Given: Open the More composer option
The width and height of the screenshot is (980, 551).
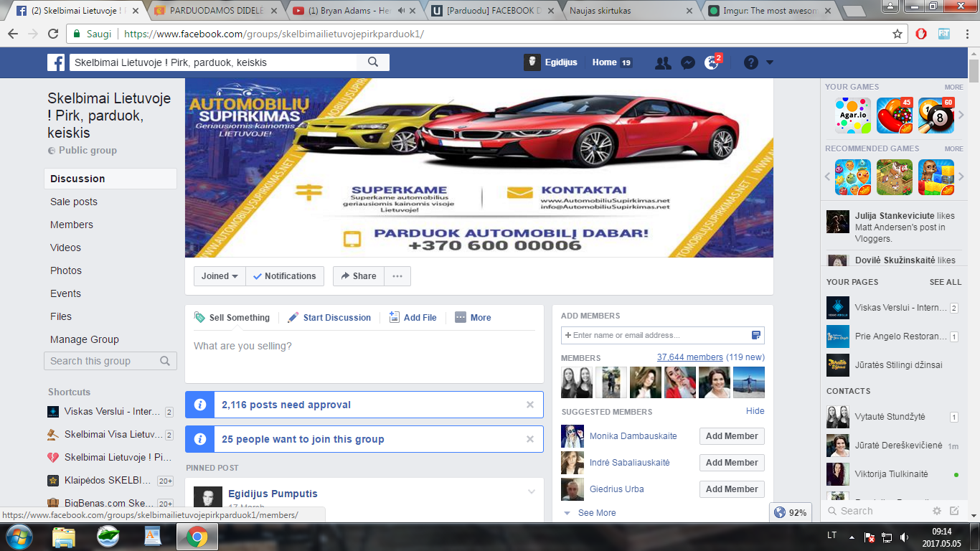Looking at the screenshot, I should 473,317.
